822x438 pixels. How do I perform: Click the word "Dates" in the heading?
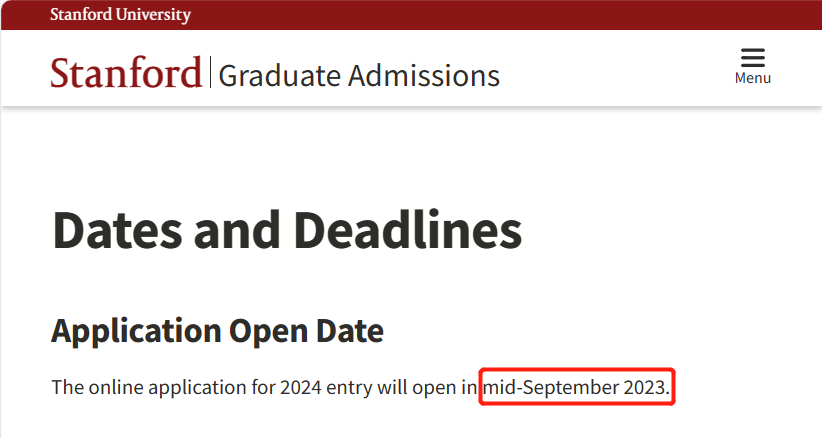click(x=117, y=230)
